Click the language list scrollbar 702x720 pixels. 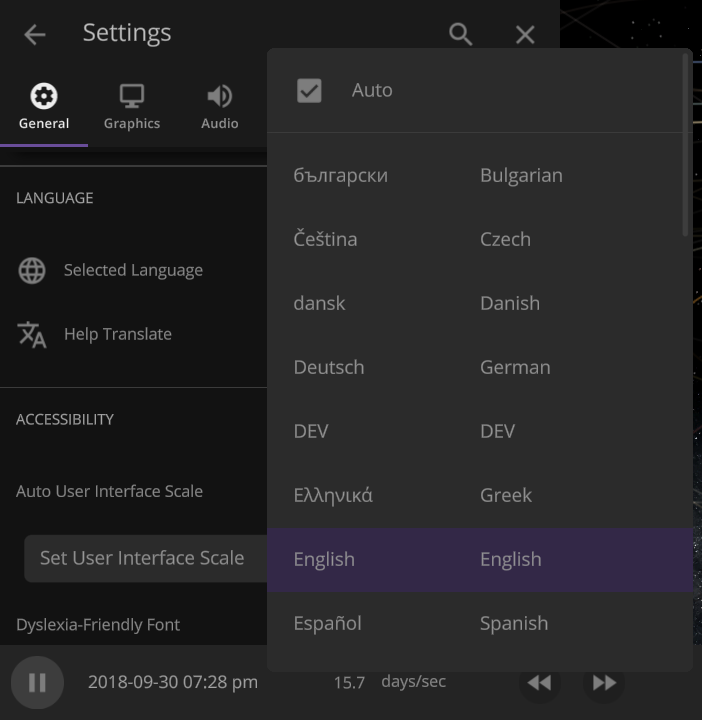[685, 145]
